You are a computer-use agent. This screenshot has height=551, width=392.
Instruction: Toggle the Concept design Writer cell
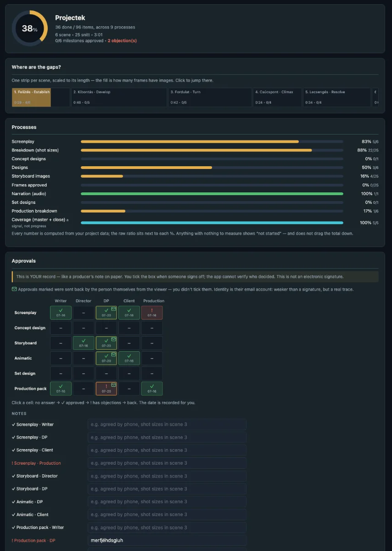tap(61, 328)
